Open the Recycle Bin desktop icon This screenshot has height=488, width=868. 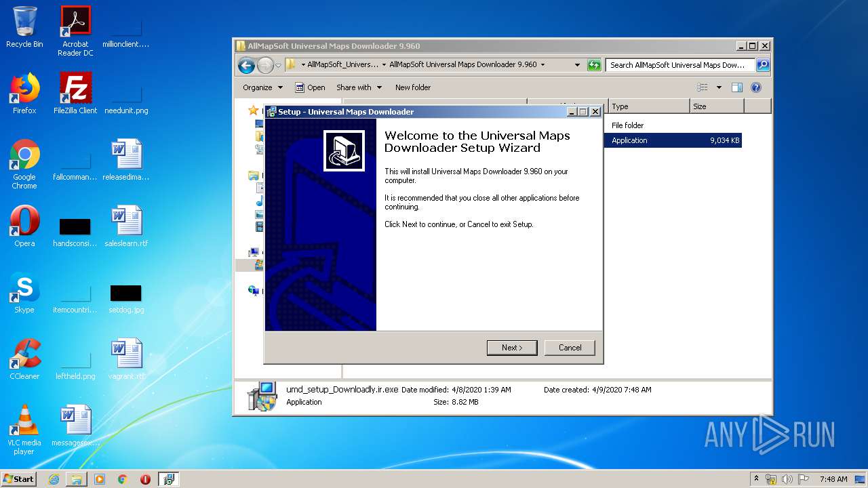(24, 27)
